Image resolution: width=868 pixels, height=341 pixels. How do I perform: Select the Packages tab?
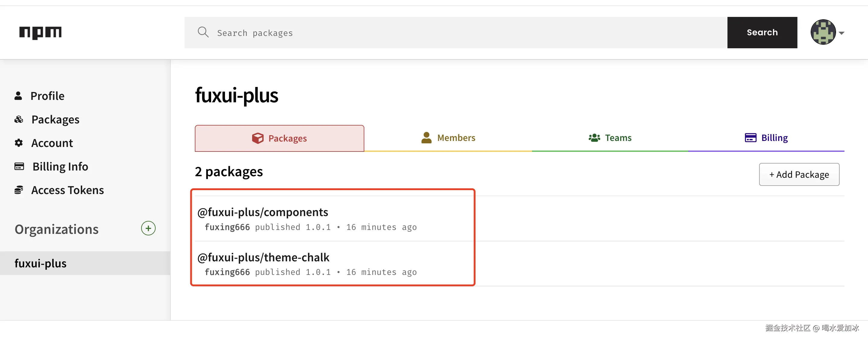point(279,138)
